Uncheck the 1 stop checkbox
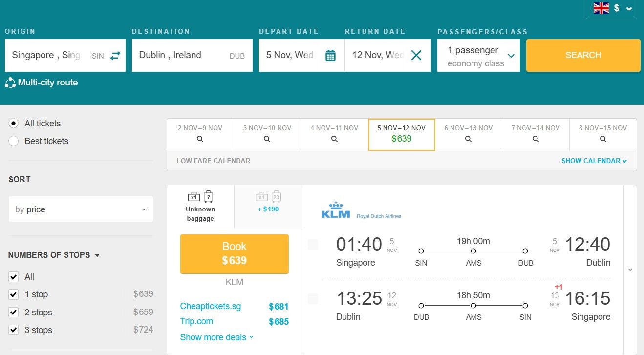The height and width of the screenshot is (355, 644). [x=14, y=294]
